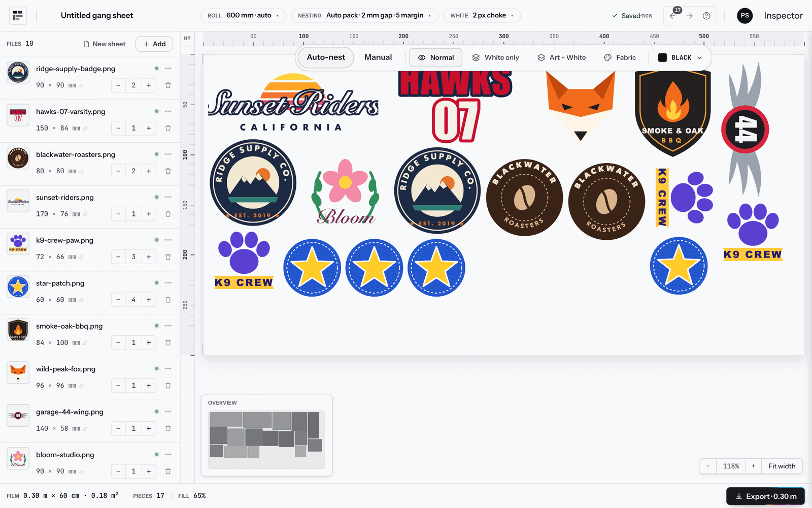Open the ROLL 600 mm auto dropdown
812x508 pixels.
pos(243,15)
